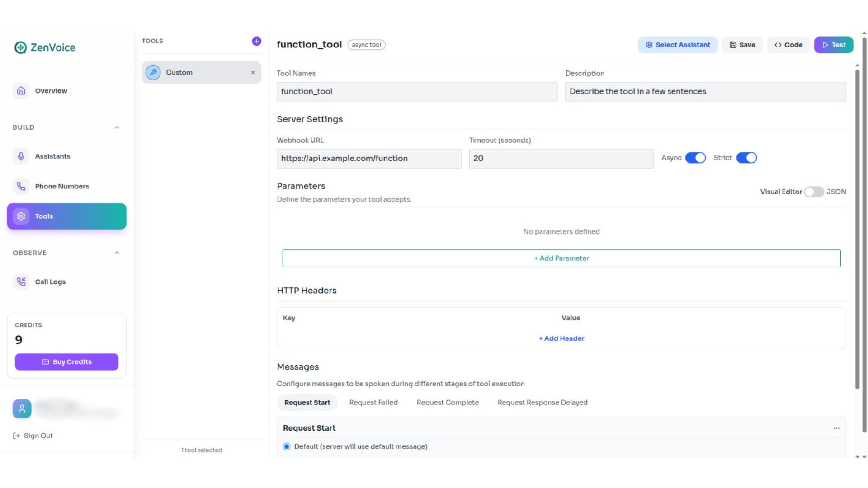Viewport: 868px width, 488px height.
Task: Click the Custom tool wrench icon
Action: pos(153,72)
